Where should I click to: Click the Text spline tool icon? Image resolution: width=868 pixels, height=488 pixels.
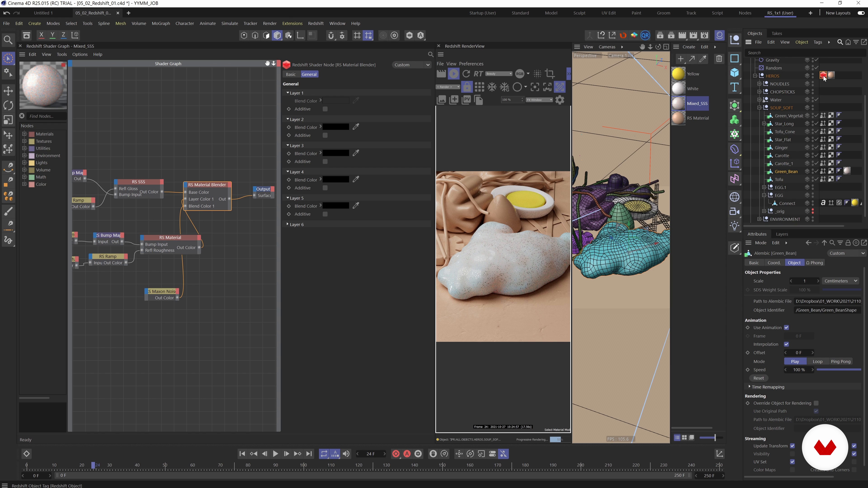click(x=735, y=88)
